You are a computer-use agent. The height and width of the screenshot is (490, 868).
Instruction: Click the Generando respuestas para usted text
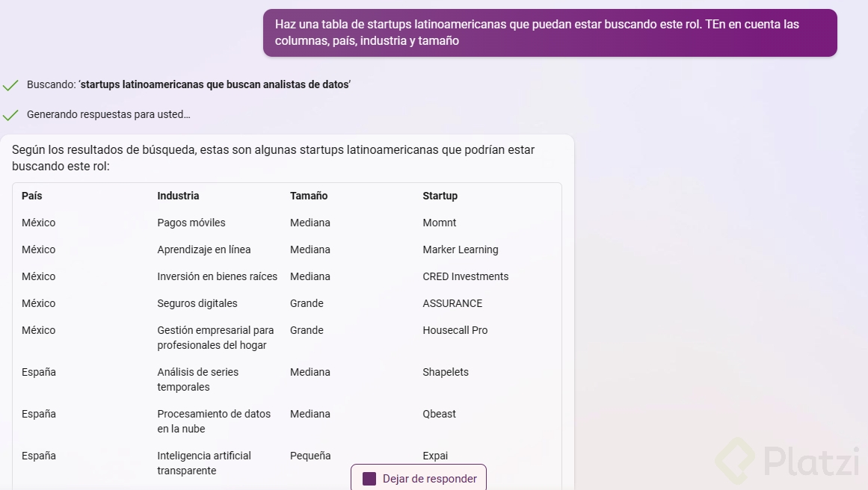[x=108, y=115]
